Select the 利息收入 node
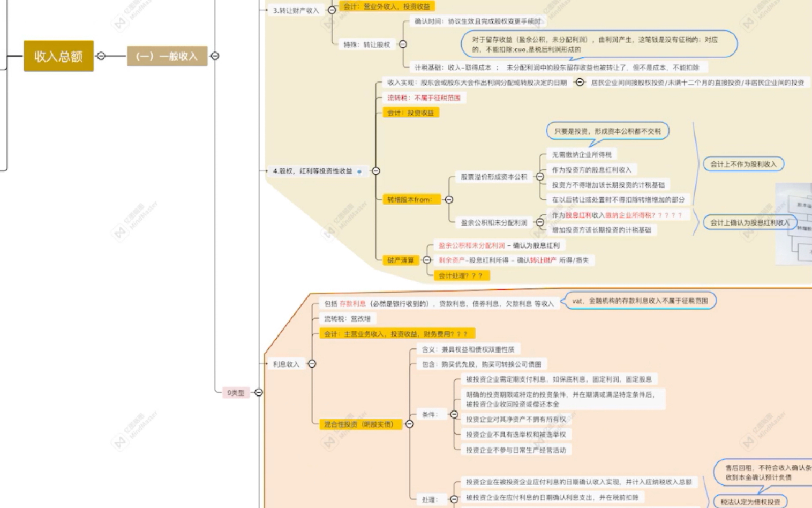Image resolution: width=812 pixels, height=508 pixels. [x=286, y=364]
